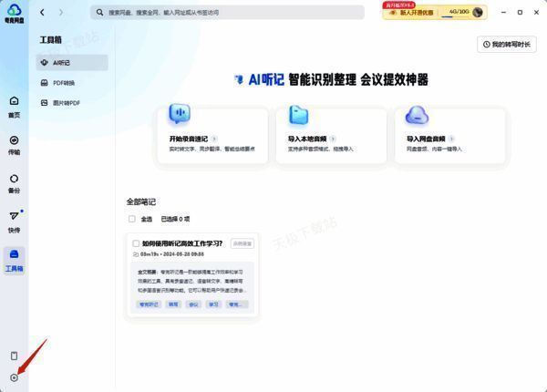
Task: Click the first blue tag on the note card
Action: click(x=149, y=304)
